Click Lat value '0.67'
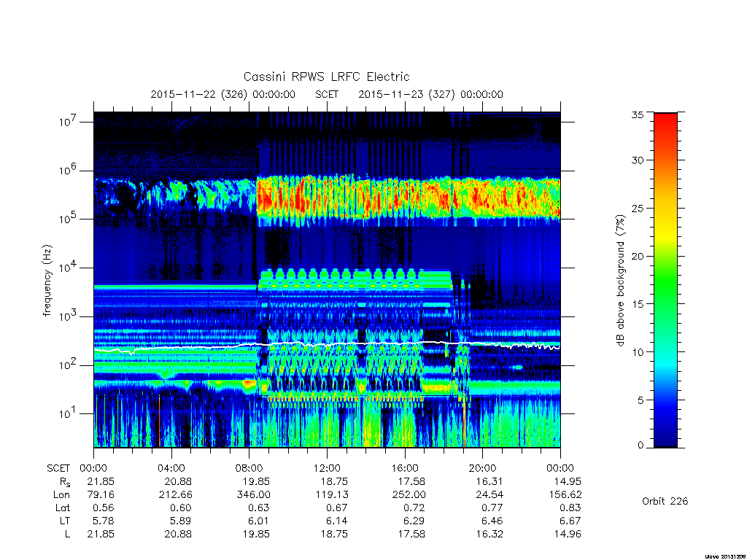The width and height of the screenshot is (747, 560). point(337,507)
